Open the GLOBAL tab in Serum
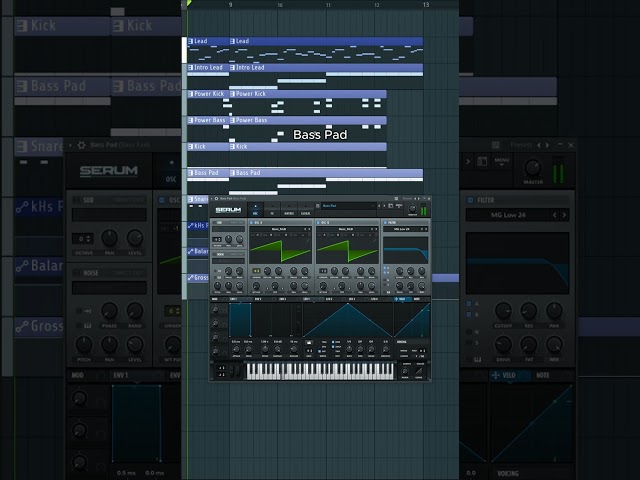640x480 pixels. tap(306, 210)
